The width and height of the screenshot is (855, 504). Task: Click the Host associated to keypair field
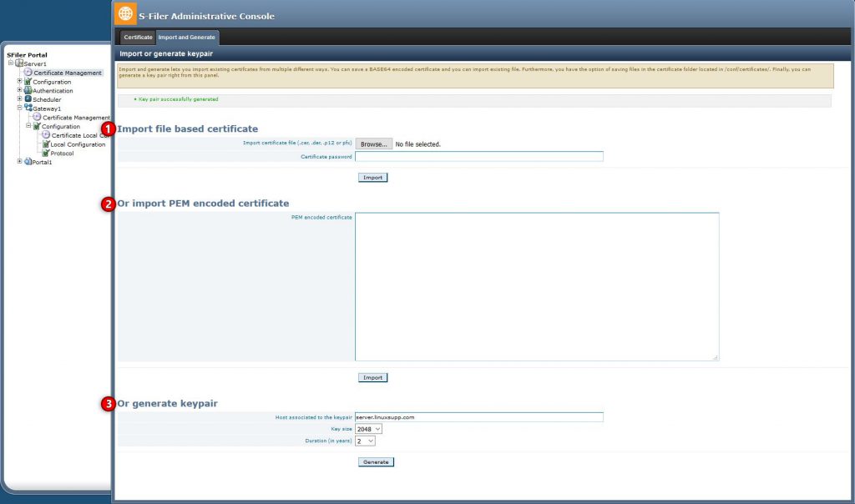[x=479, y=417]
